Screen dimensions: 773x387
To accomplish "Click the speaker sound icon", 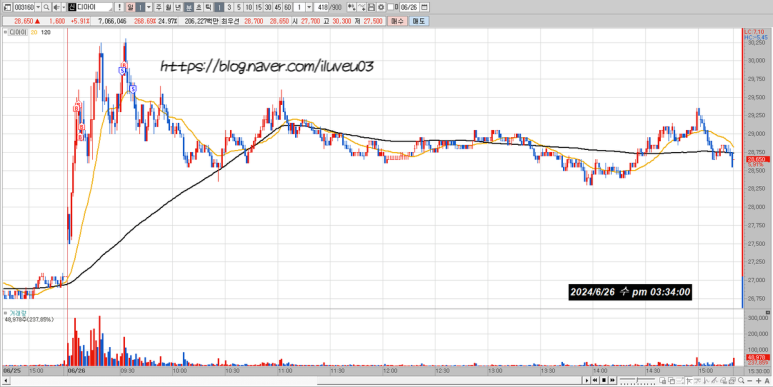I will 56,7.
